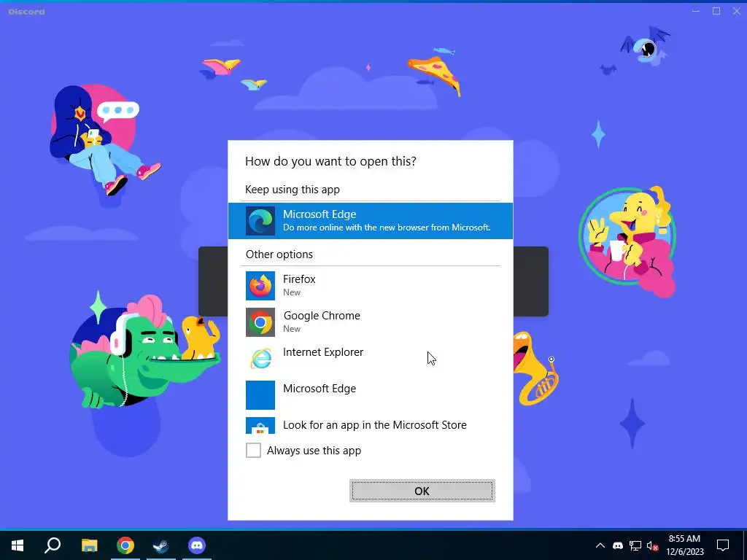Click the Microsoft Store bag icon
The width and height of the screenshot is (747, 560).
(x=260, y=426)
